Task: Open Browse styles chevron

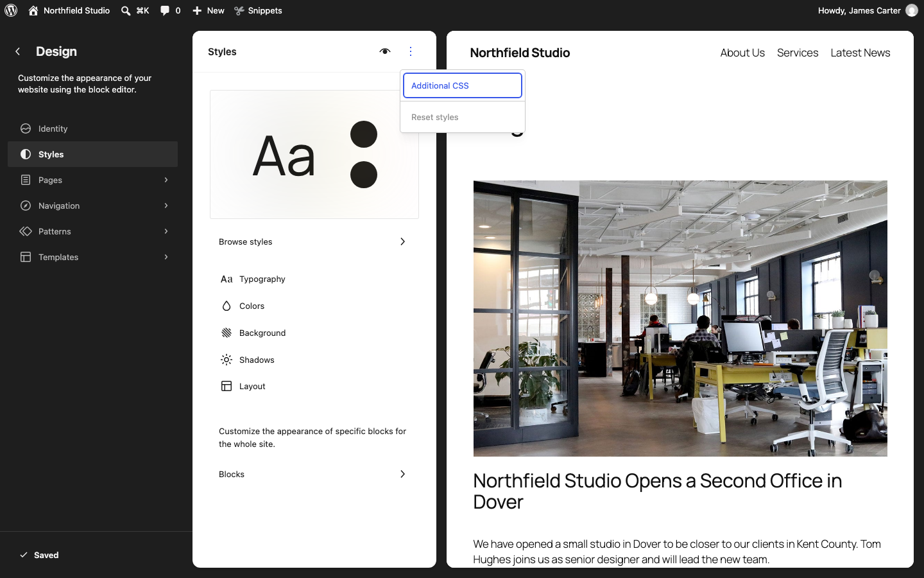Action: [x=403, y=241]
